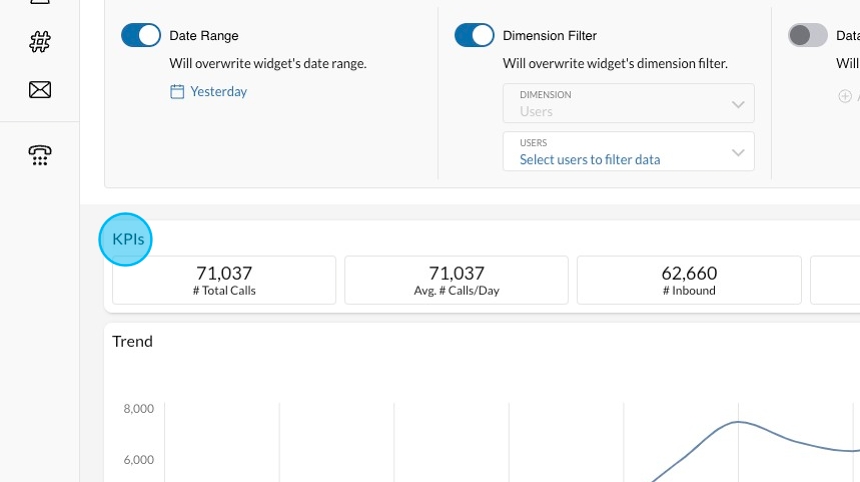860x482 pixels.
Task: Click the calendar icon beside Yesterday
Action: point(177,92)
